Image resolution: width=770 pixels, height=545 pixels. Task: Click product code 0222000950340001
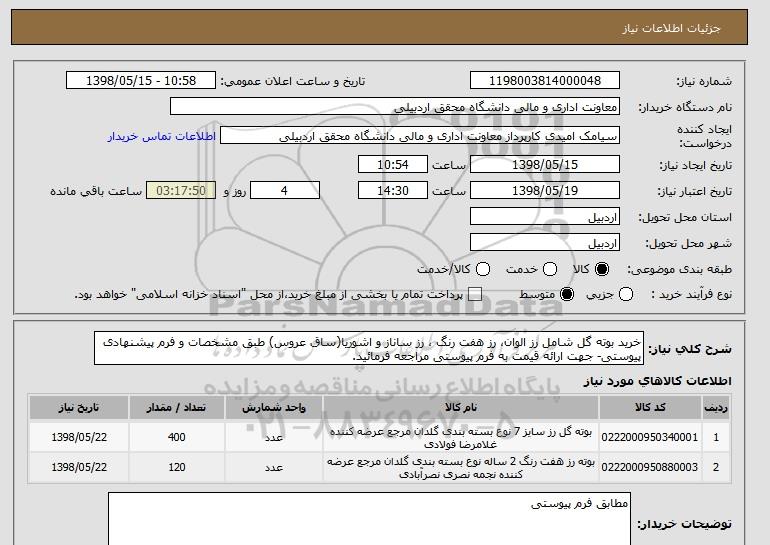pos(650,437)
